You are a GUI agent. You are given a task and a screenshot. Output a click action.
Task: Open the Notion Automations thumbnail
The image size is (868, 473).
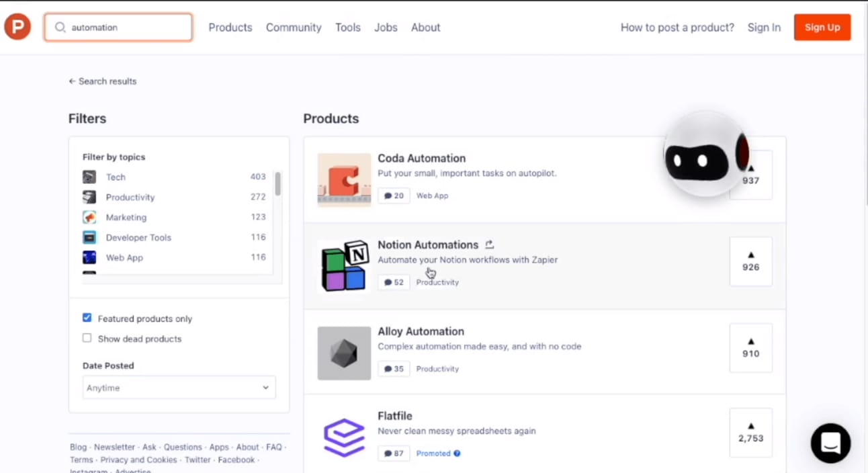(344, 266)
